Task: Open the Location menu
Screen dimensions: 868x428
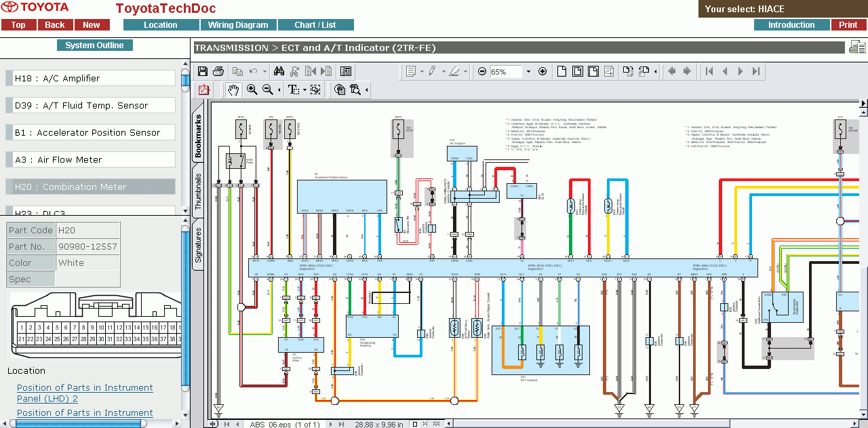Action: (161, 25)
